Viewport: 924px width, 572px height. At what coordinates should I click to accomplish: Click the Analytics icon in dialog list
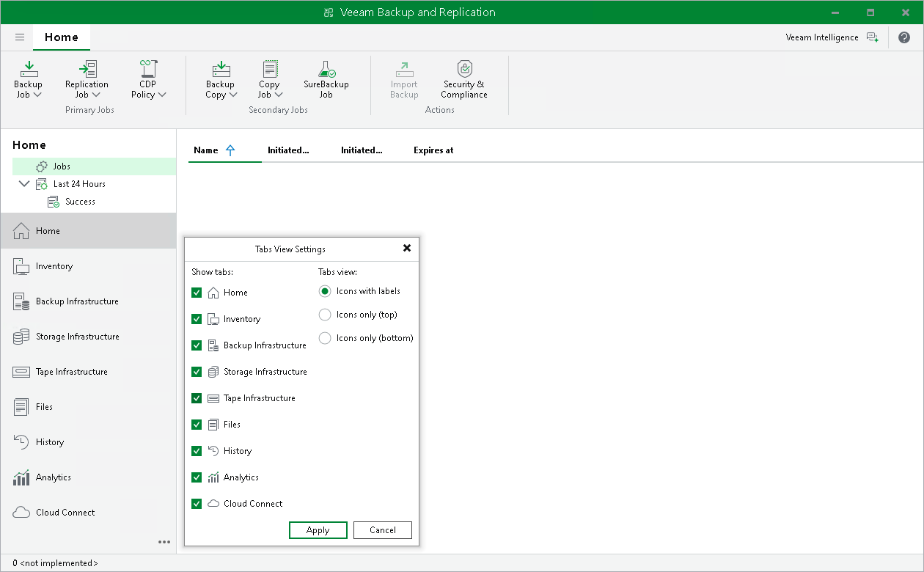pyautogui.click(x=213, y=477)
